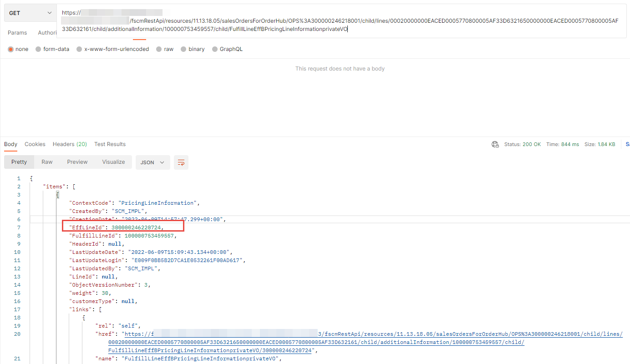The width and height of the screenshot is (630, 364).
Task: Click "This request does not have a body"
Action: 340,69
